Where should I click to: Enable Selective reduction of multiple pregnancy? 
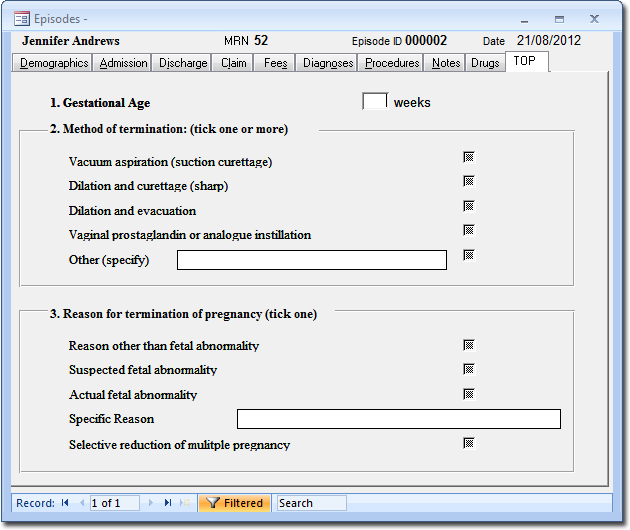[468, 443]
